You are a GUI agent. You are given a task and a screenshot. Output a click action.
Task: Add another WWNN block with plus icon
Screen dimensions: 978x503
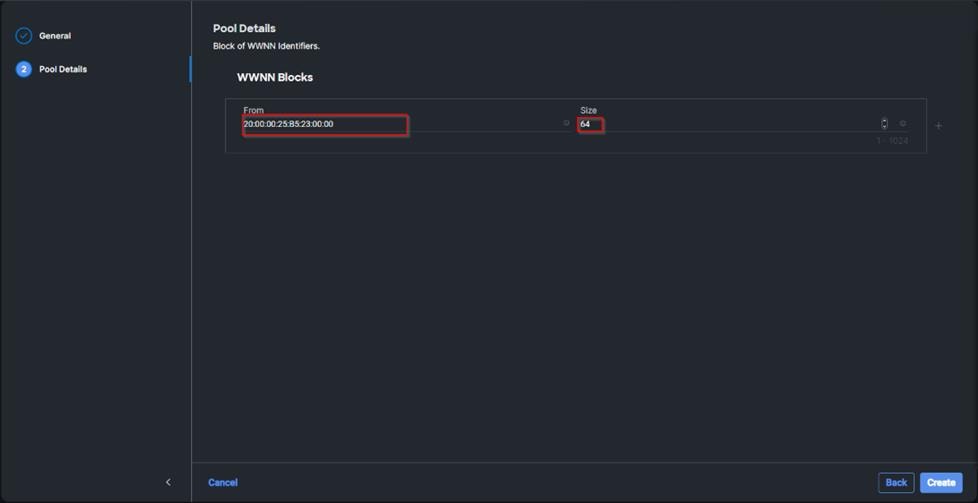pos(938,126)
